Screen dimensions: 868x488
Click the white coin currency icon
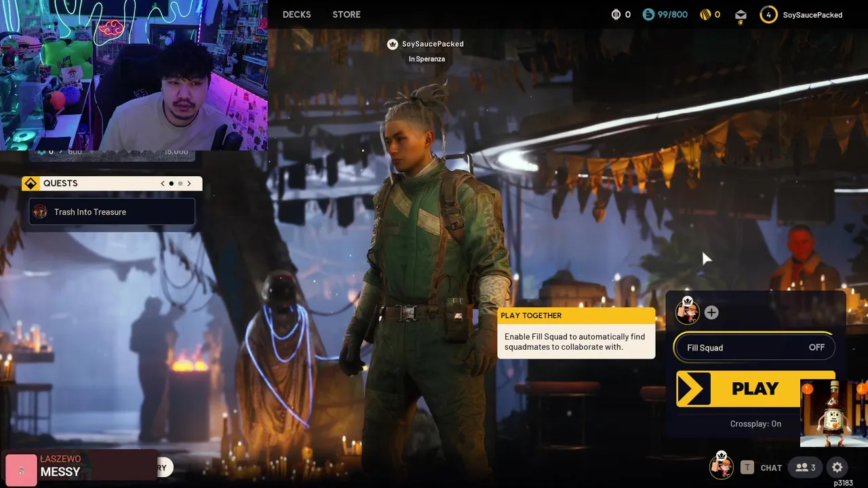616,14
